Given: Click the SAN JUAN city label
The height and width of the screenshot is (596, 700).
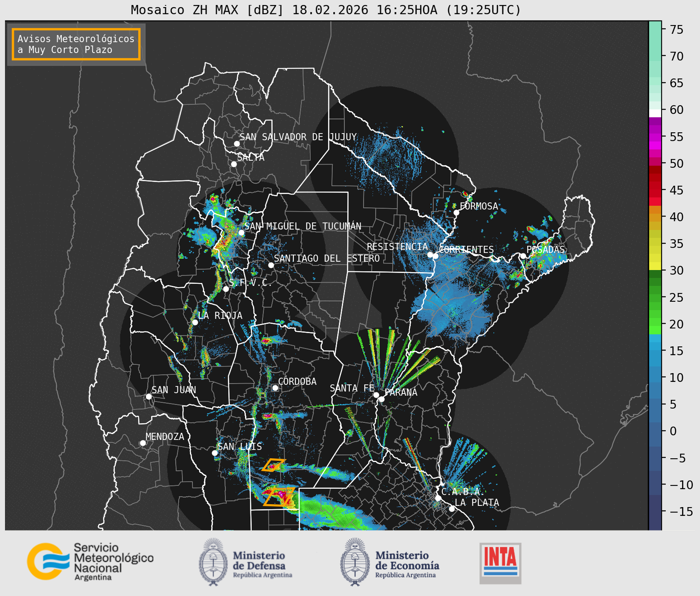Looking at the screenshot, I should (174, 390).
